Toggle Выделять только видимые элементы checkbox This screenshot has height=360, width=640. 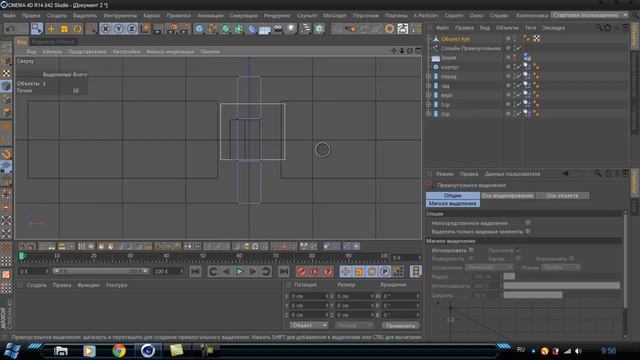528,231
